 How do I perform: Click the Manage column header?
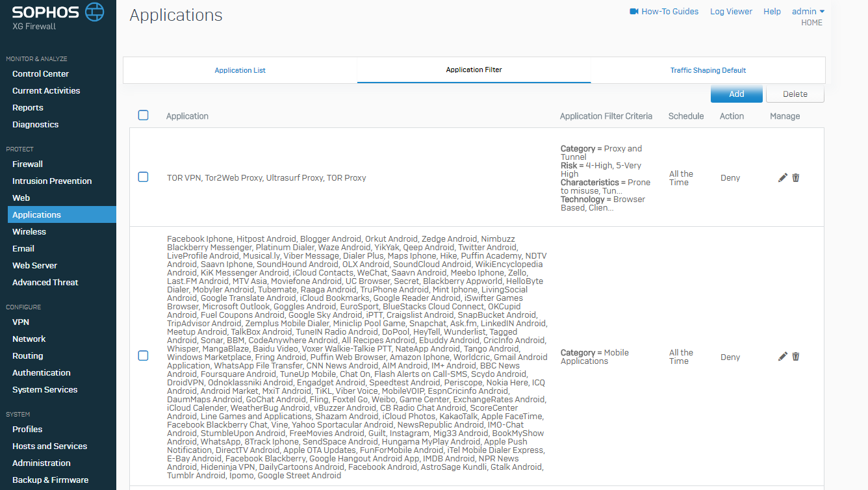coord(785,116)
